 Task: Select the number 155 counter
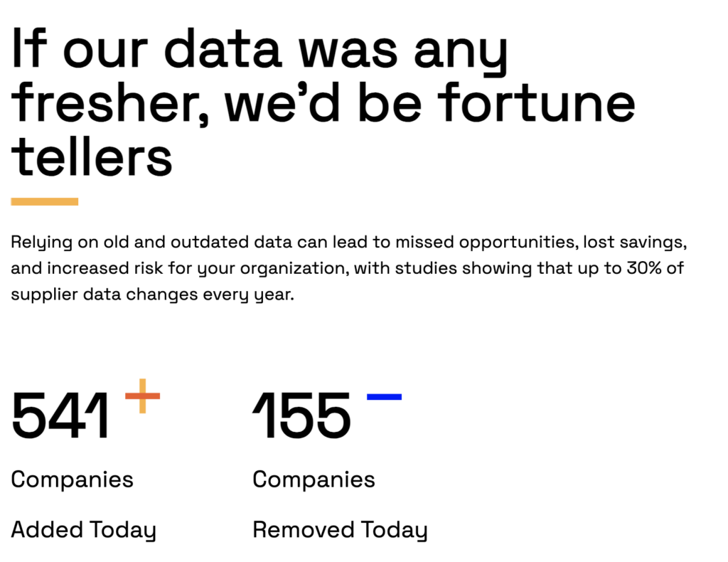[302, 415]
